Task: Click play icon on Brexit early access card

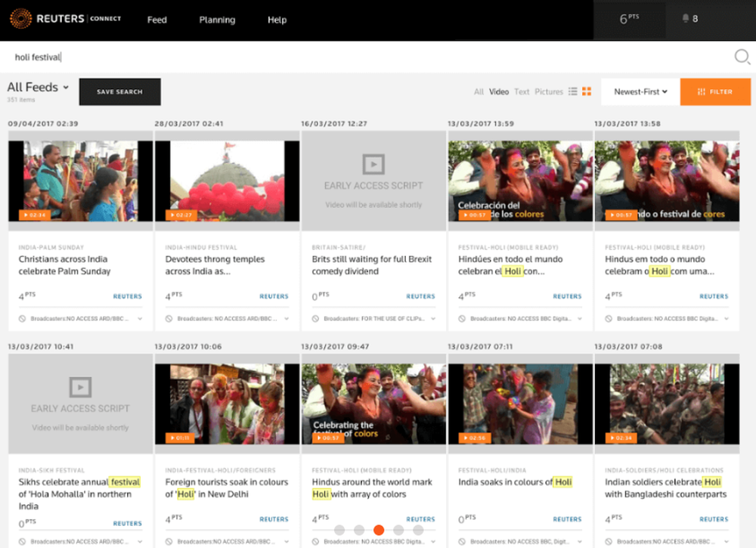Action: (x=373, y=164)
